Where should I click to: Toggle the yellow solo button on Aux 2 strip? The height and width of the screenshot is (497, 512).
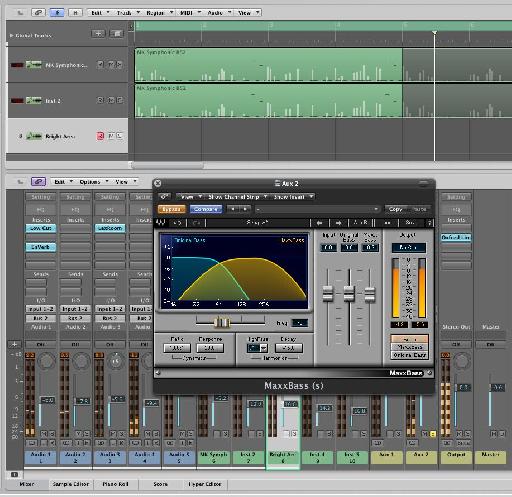pos(433,434)
